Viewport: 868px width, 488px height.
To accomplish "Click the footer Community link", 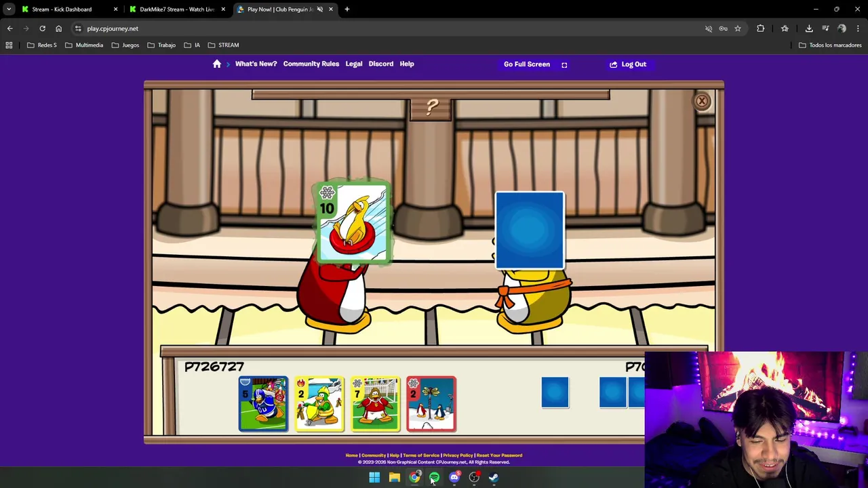I will tap(373, 455).
